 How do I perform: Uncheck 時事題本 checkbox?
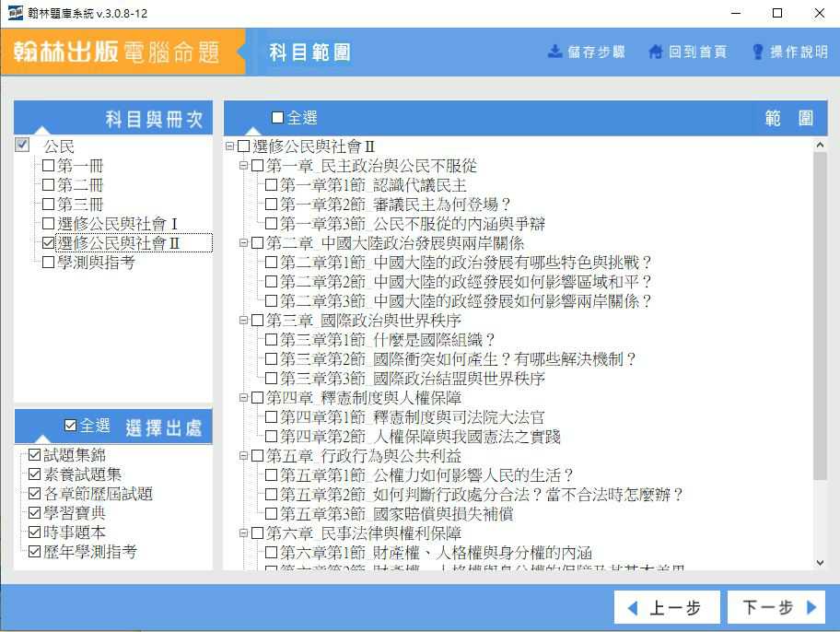coord(34,533)
